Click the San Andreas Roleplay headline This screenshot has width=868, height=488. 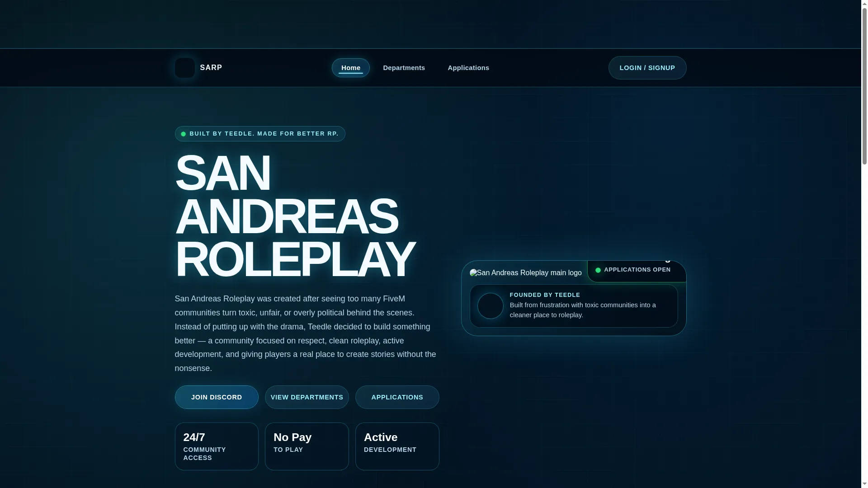point(295,216)
